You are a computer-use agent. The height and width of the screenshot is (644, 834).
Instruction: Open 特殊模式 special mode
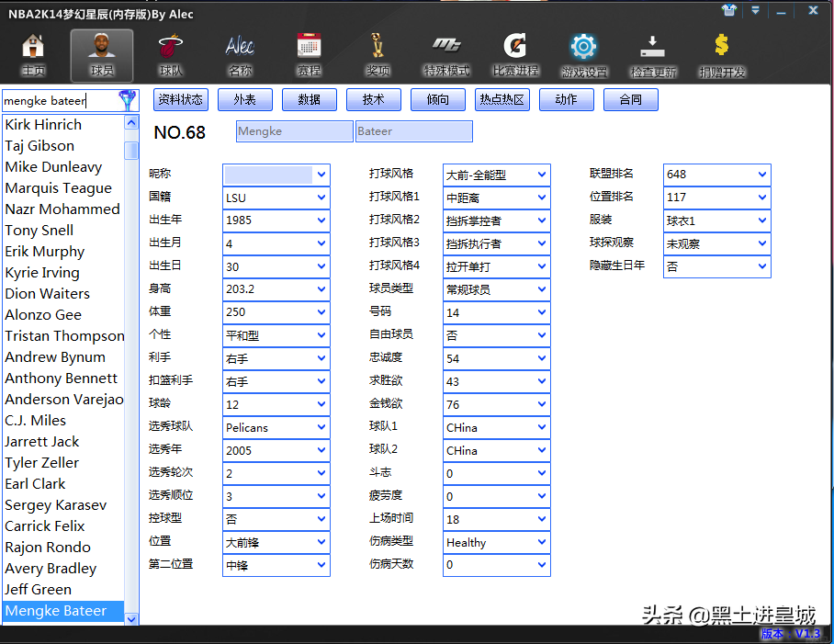click(447, 51)
